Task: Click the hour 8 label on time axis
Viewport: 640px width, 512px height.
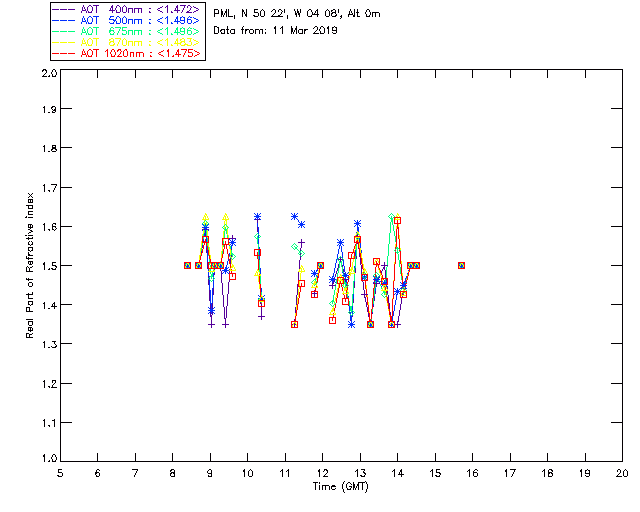Action: (173, 474)
